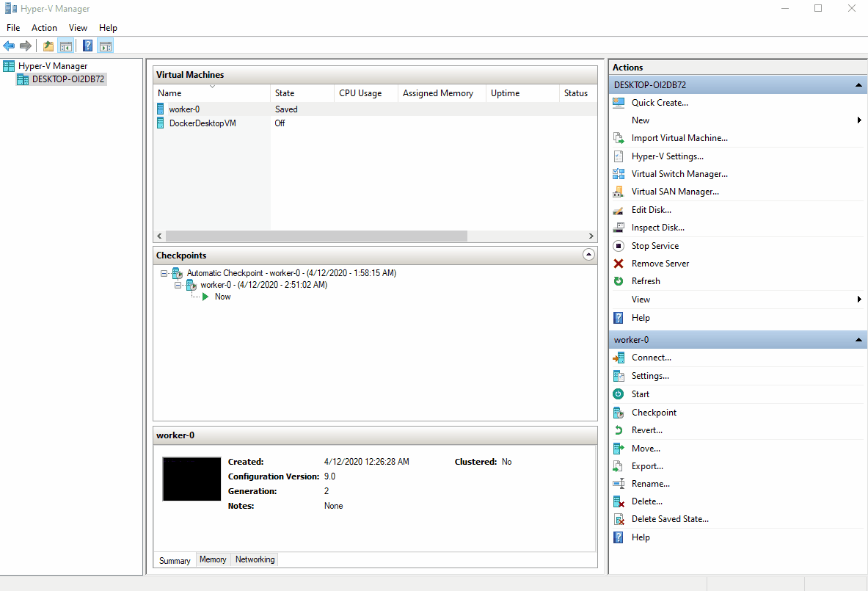Viewport: 868px width, 591px height.
Task: Click the Edit Disk icon
Action: pyautogui.click(x=619, y=210)
